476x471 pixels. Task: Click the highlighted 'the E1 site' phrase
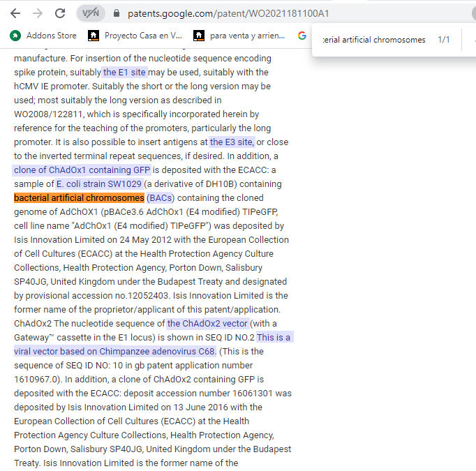[x=125, y=73]
